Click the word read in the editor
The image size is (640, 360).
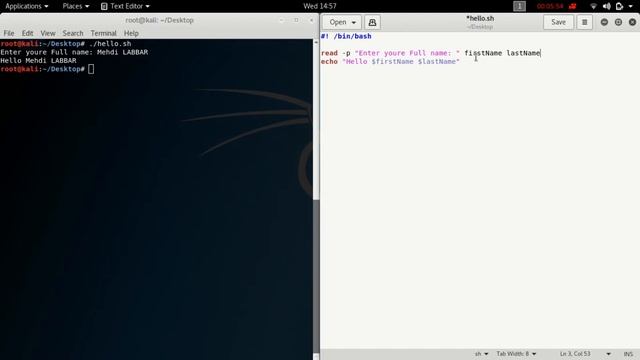[x=329, y=53]
